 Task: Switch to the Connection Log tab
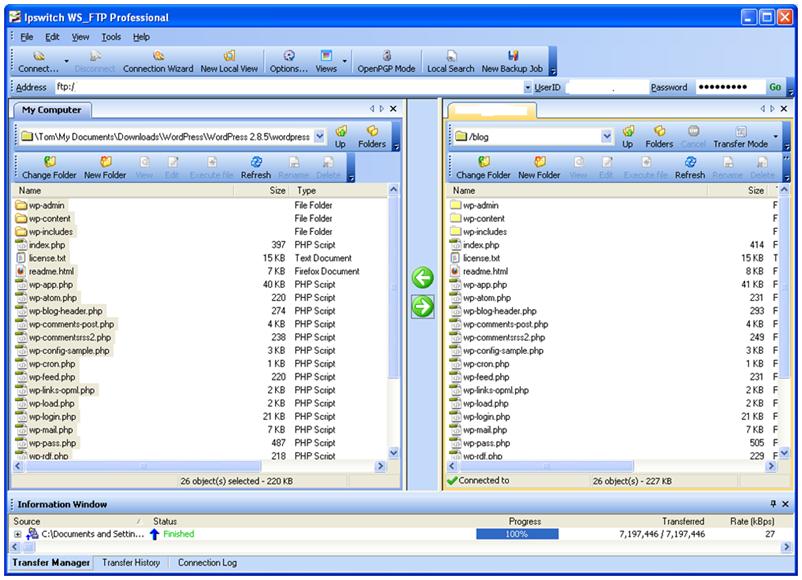[x=207, y=563]
